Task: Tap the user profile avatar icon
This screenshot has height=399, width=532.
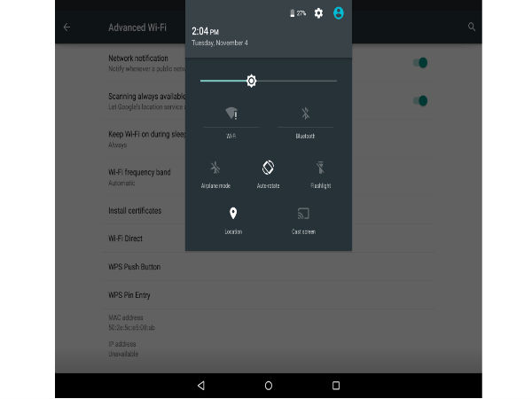Action: (x=338, y=13)
